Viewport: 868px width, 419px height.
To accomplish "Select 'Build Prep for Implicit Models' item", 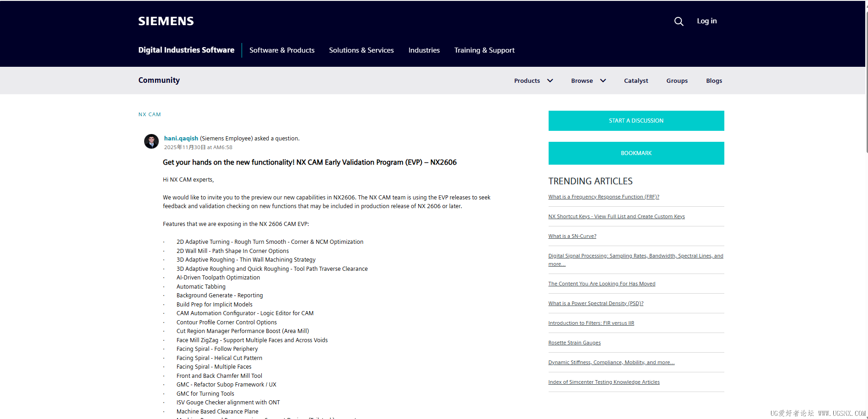I will pyautogui.click(x=215, y=305).
